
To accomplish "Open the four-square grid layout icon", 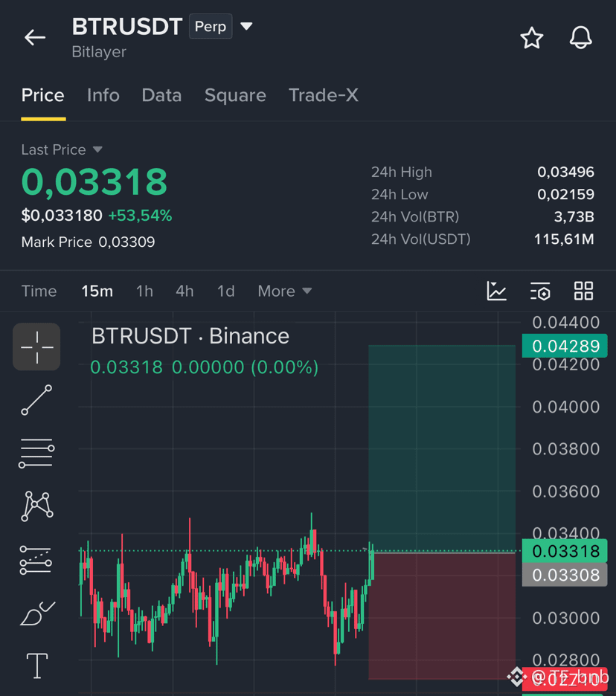I will (x=583, y=291).
